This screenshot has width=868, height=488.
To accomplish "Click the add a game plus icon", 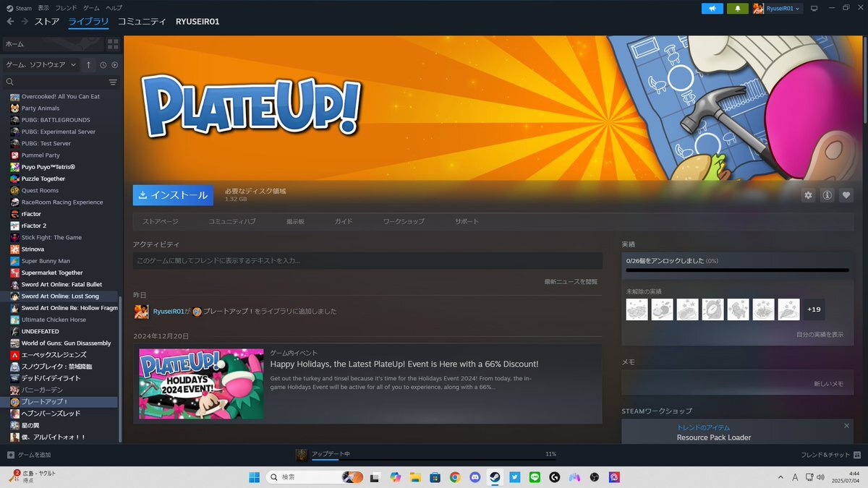I will (x=10, y=455).
